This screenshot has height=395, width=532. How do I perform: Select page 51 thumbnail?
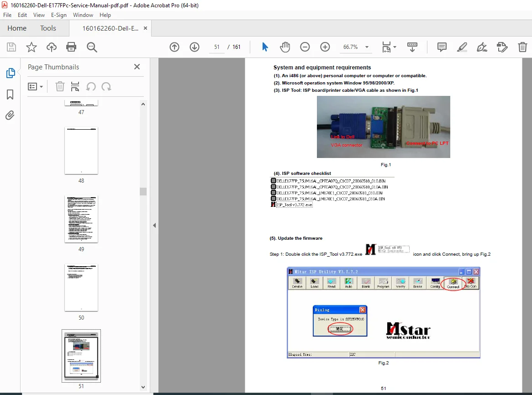[x=81, y=356]
